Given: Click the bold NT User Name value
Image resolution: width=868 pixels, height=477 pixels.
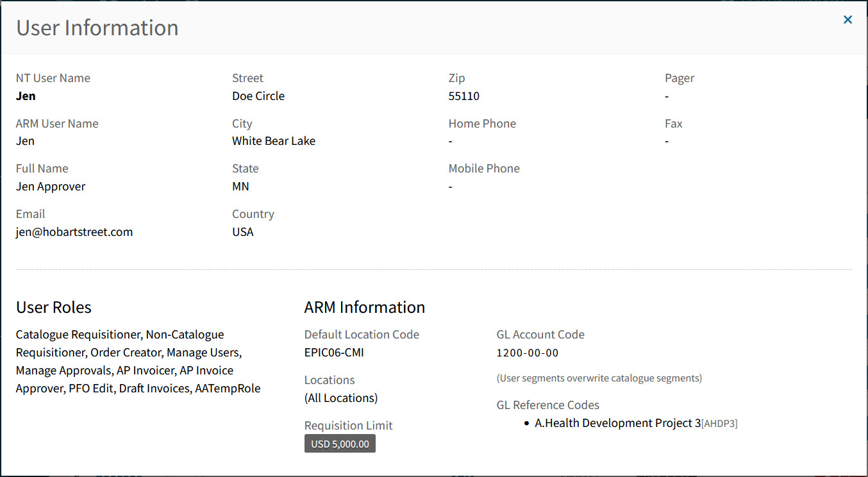Looking at the screenshot, I should pyautogui.click(x=26, y=96).
